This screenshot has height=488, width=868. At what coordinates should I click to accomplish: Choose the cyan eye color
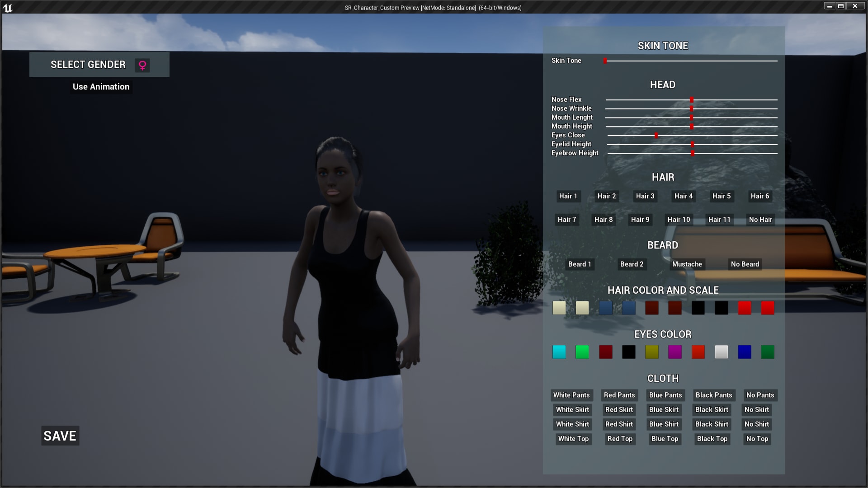point(559,352)
